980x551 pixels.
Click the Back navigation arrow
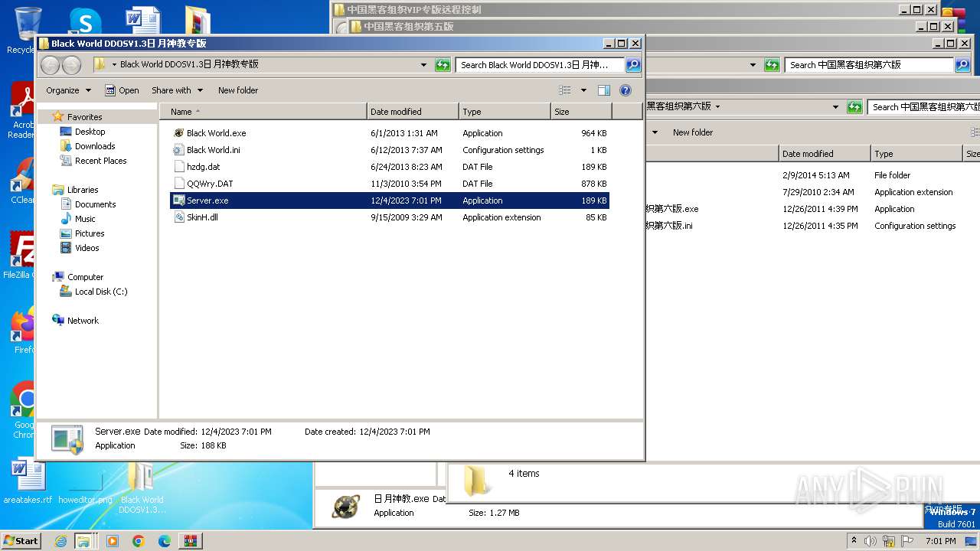[x=51, y=65]
